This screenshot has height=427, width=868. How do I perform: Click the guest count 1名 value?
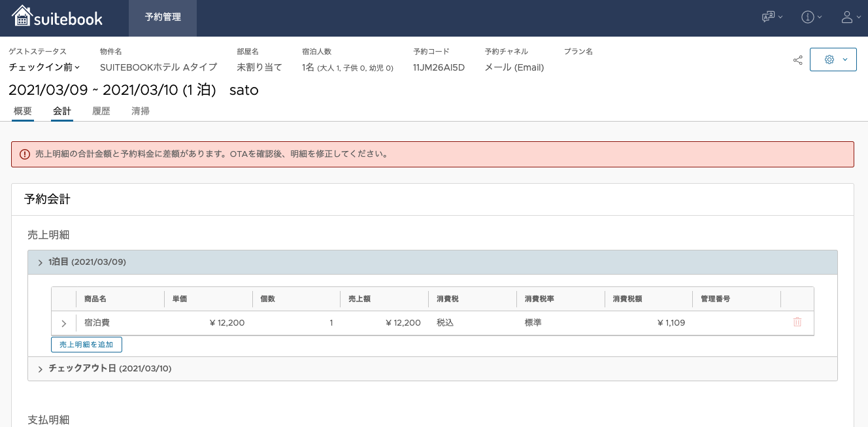coord(348,67)
